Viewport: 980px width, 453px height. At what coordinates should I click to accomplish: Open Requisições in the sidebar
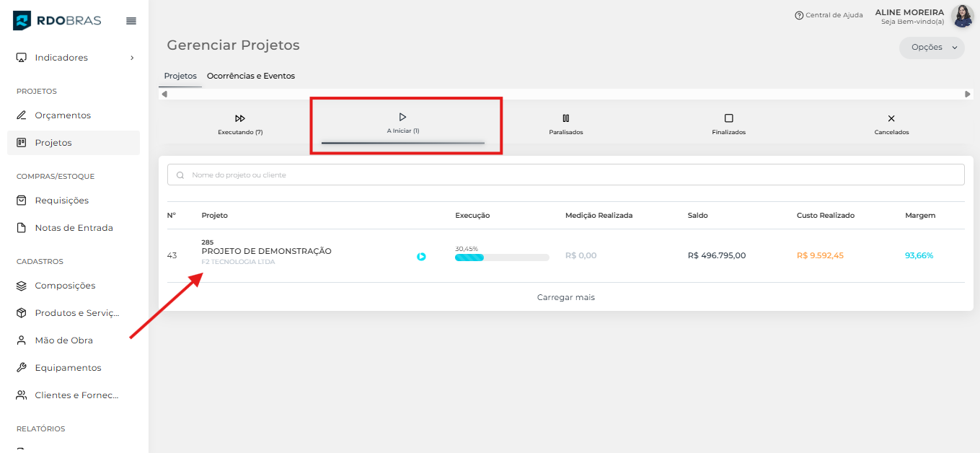click(61, 201)
